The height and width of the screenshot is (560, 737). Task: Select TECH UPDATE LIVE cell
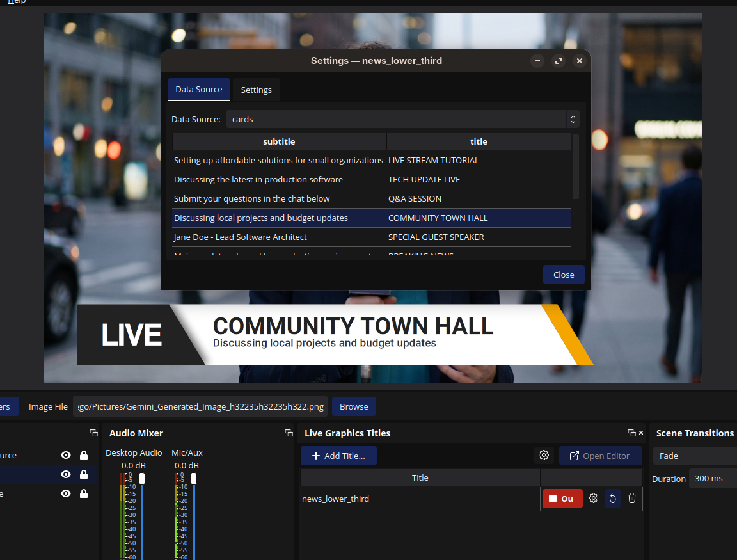479,180
